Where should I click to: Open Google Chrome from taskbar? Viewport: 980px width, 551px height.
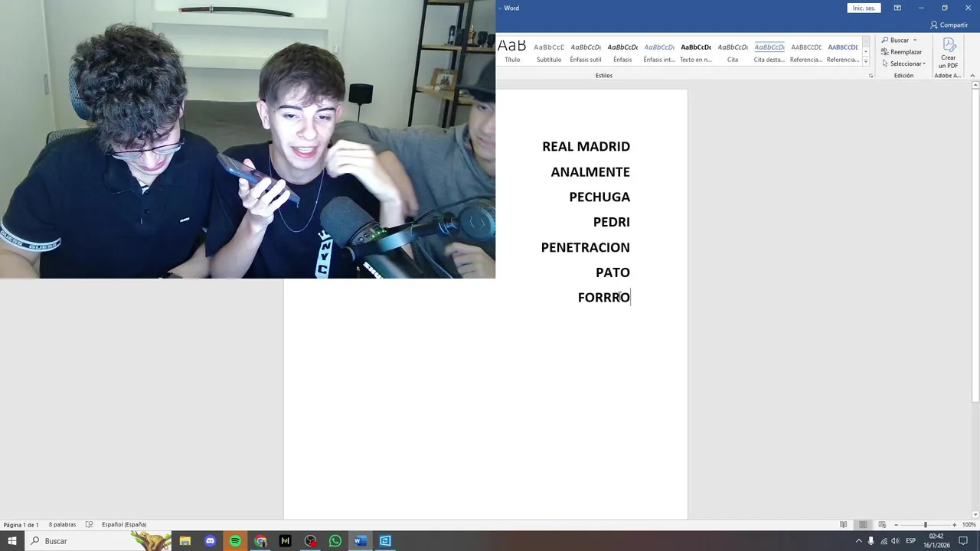coord(261,541)
